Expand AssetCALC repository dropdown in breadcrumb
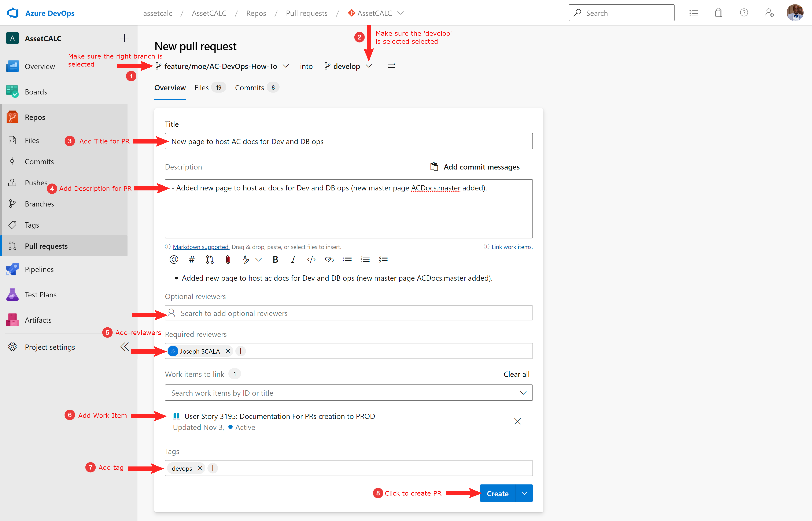Image resolution: width=812 pixels, height=521 pixels. click(401, 13)
